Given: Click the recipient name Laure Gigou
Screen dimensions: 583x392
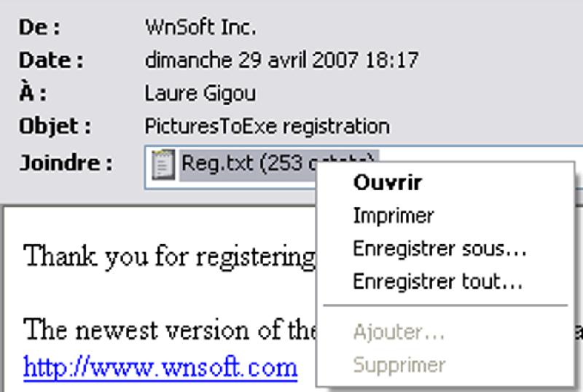Looking at the screenshot, I should (x=200, y=93).
